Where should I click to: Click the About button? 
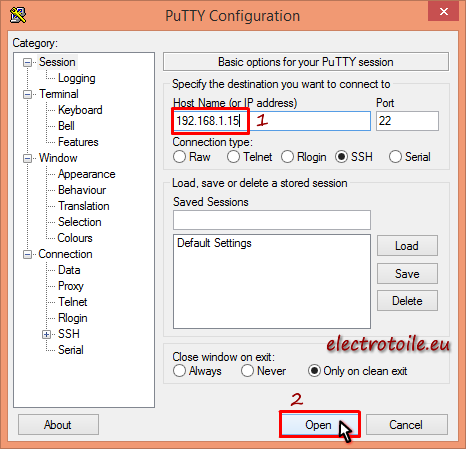click(x=58, y=425)
